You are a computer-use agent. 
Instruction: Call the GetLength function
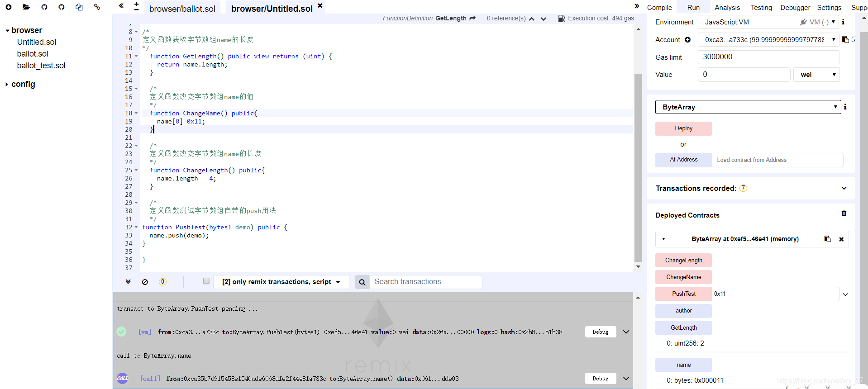(x=683, y=327)
